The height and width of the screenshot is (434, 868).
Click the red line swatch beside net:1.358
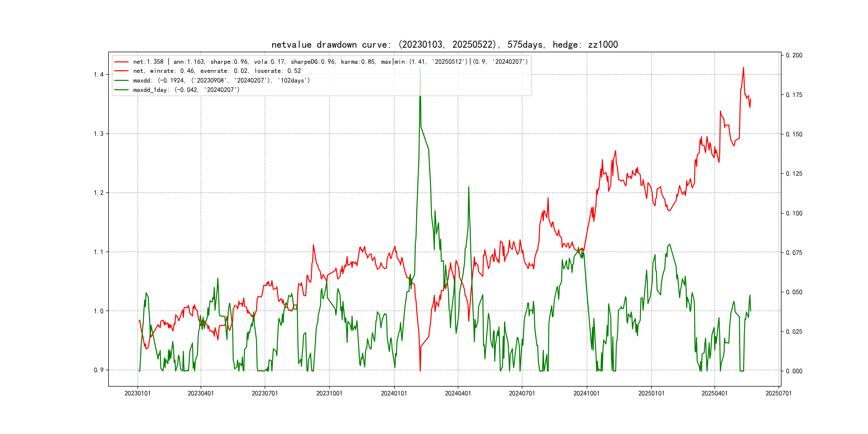121,62
